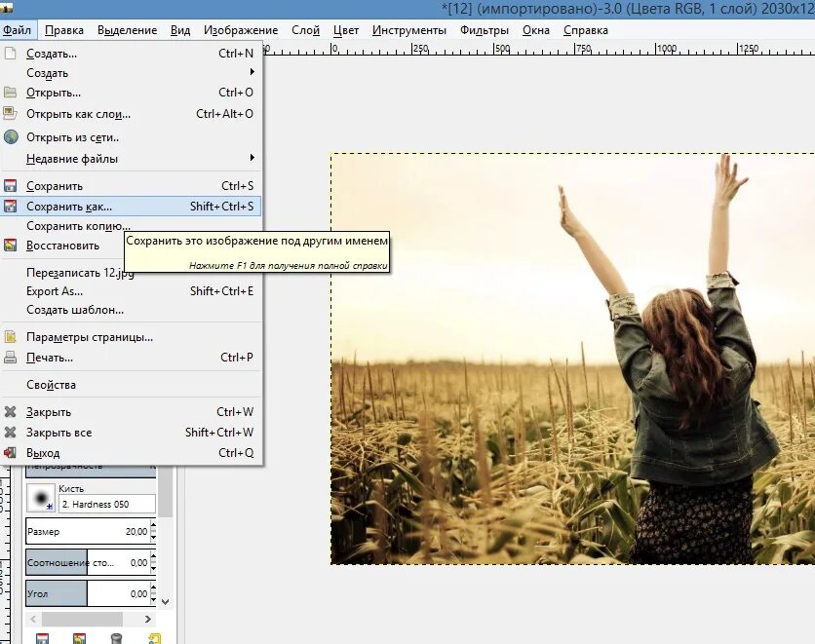Adjust the Размер slider
Viewport: 815px width, 644px height.
point(88,531)
